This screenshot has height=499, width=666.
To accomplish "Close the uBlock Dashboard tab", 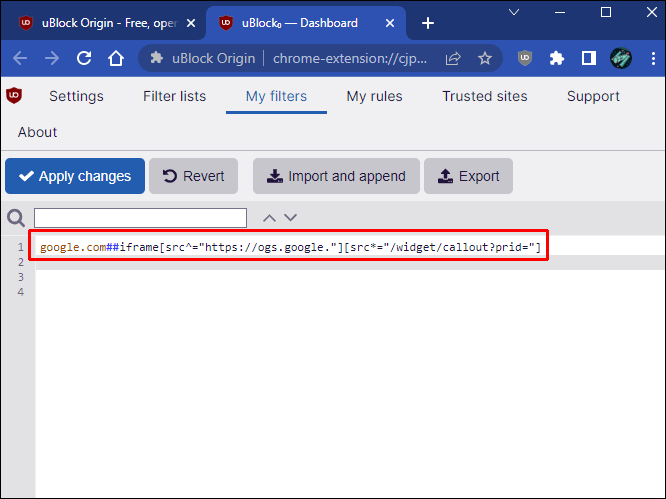I will click(x=390, y=23).
